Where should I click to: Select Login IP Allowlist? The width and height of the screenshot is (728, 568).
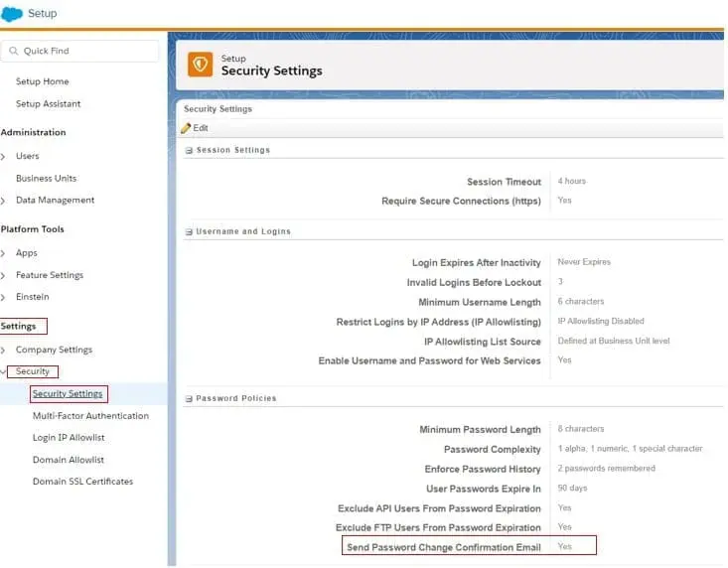click(x=69, y=438)
